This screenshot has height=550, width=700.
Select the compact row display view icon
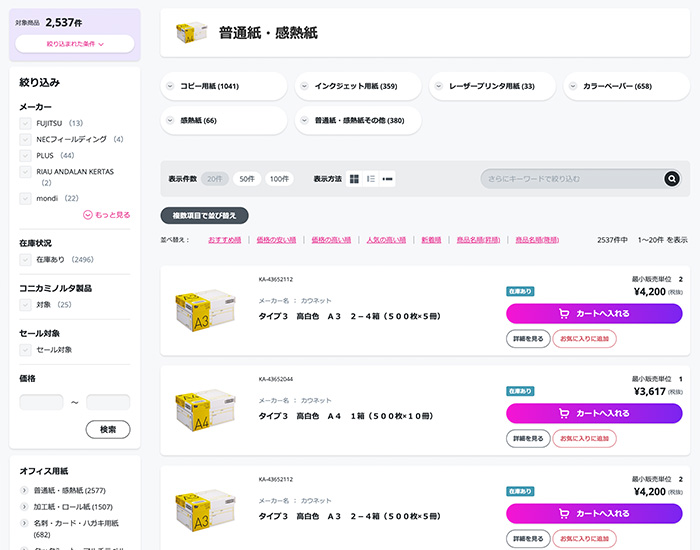pos(387,179)
